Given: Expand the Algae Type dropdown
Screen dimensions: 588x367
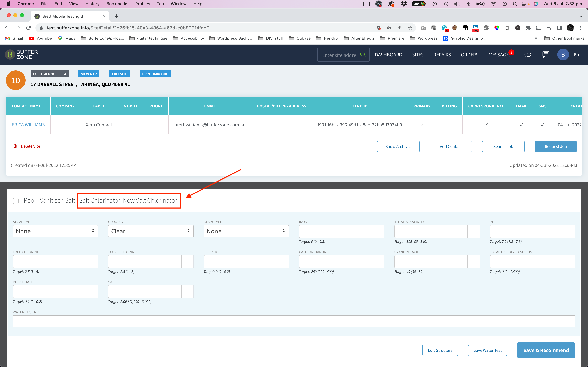Looking at the screenshot, I should click(55, 231).
